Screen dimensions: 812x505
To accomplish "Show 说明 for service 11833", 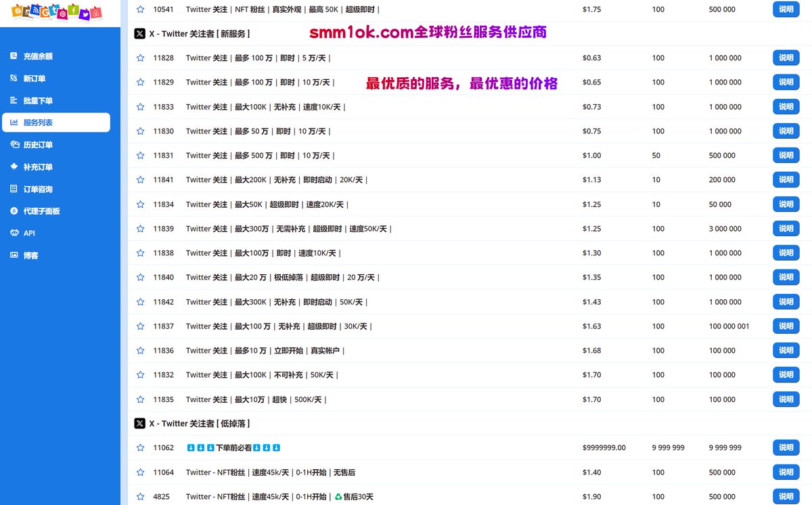I will point(786,107).
